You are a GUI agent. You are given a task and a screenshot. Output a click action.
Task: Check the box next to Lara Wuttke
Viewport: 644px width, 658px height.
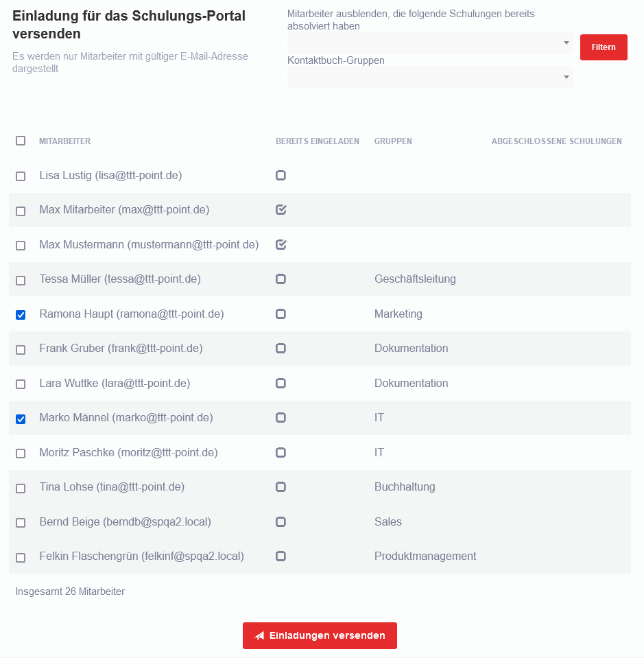pyautogui.click(x=21, y=384)
